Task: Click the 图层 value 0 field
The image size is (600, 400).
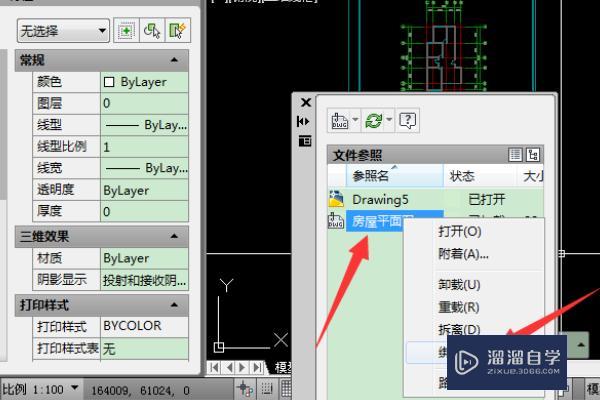Action: point(145,103)
